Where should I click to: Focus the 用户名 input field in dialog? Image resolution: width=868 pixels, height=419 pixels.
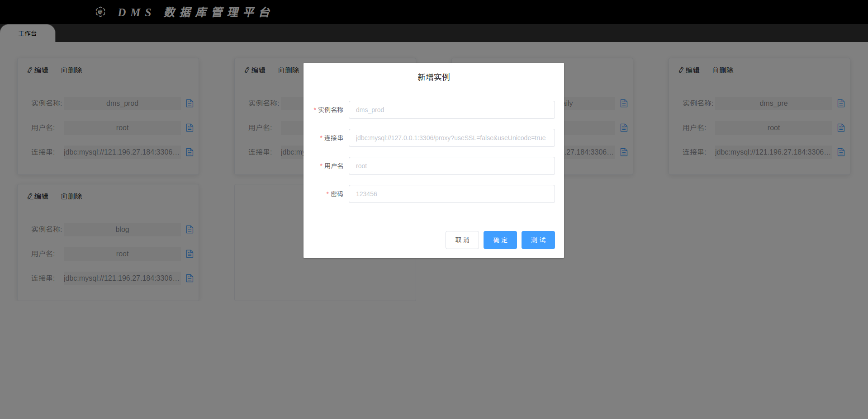[x=451, y=166]
